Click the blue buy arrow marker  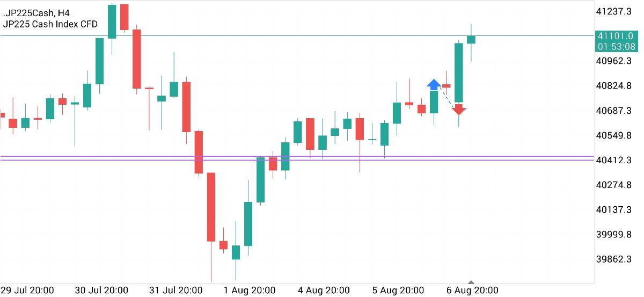434,84
